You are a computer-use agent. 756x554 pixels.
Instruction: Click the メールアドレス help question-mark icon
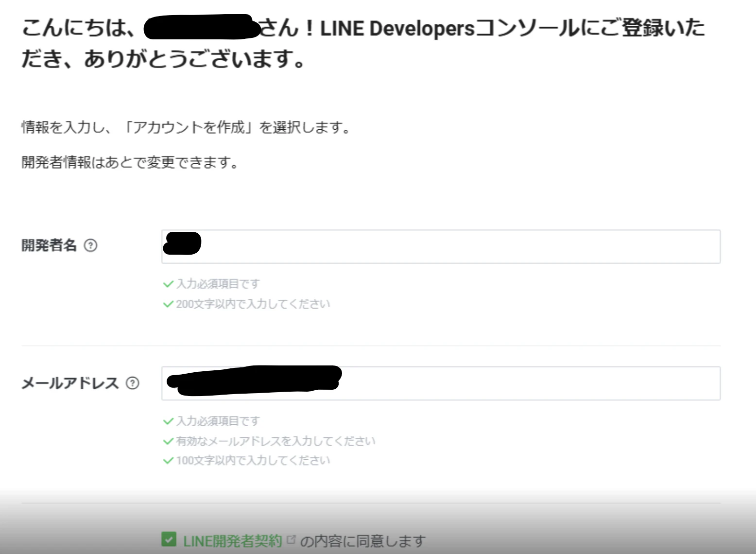(x=132, y=383)
